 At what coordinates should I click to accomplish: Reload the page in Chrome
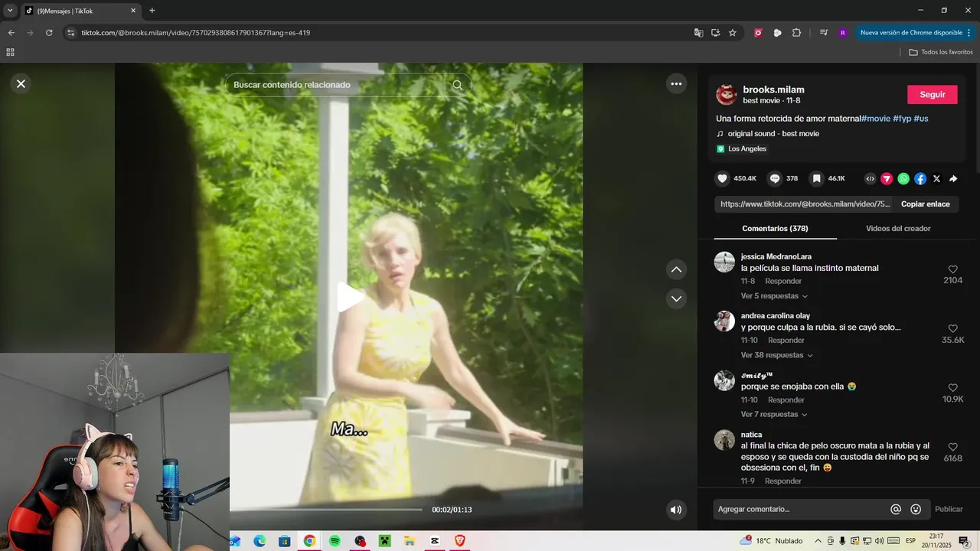pyautogui.click(x=49, y=33)
